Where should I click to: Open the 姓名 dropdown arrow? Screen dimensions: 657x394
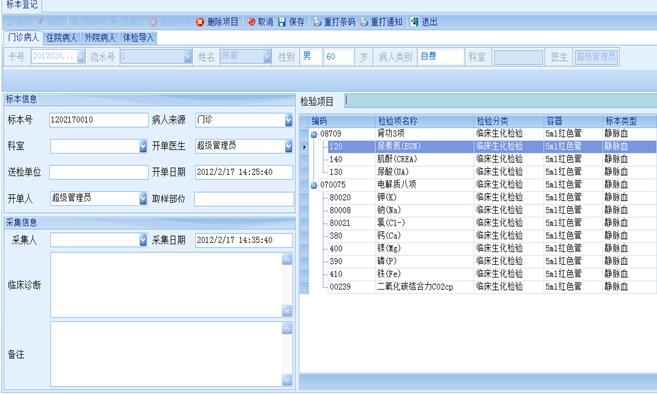point(267,57)
